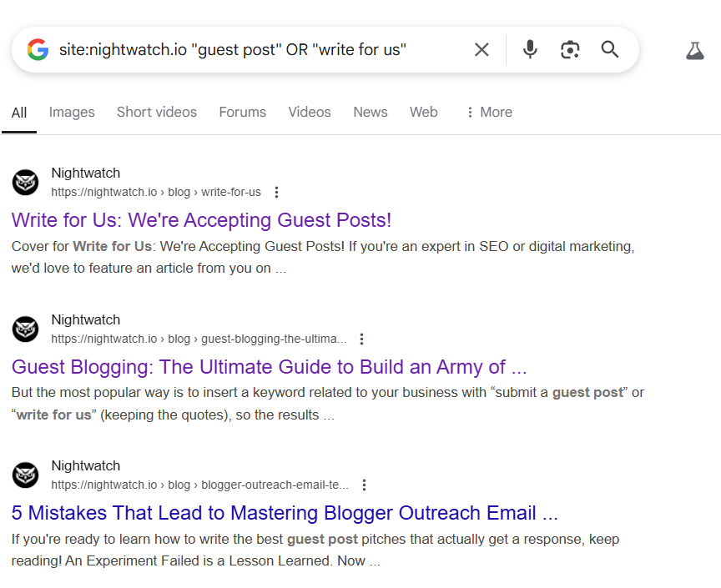Image resolution: width=721 pixels, height=588 pixels.
Task: Open the Write for Us guest posts article
Action: pos(200,220)
